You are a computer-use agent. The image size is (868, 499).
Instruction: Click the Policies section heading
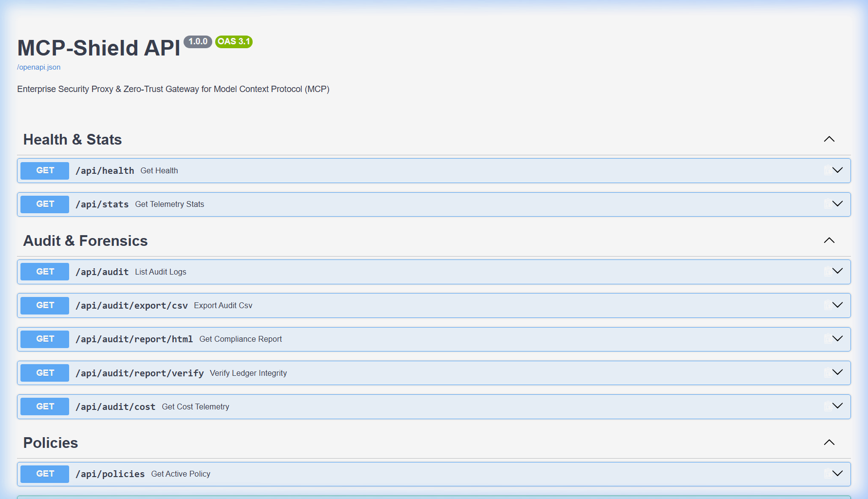(x=51, y=443)
